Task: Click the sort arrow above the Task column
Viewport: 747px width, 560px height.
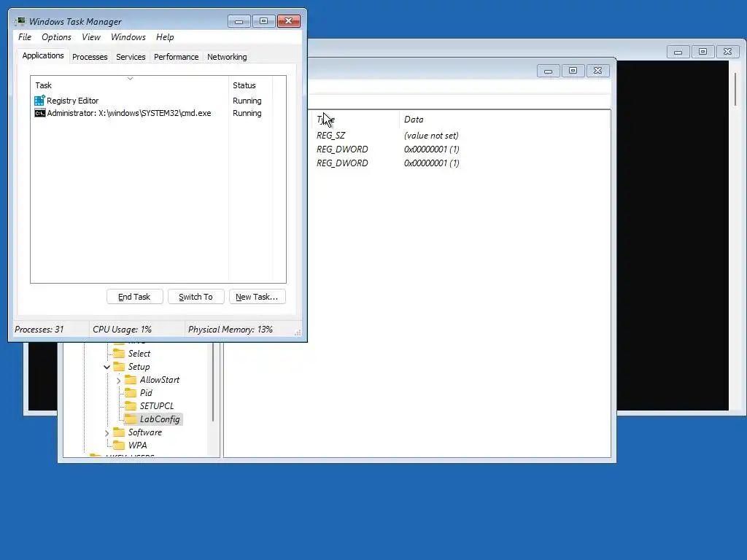Action: coord(130,79)
